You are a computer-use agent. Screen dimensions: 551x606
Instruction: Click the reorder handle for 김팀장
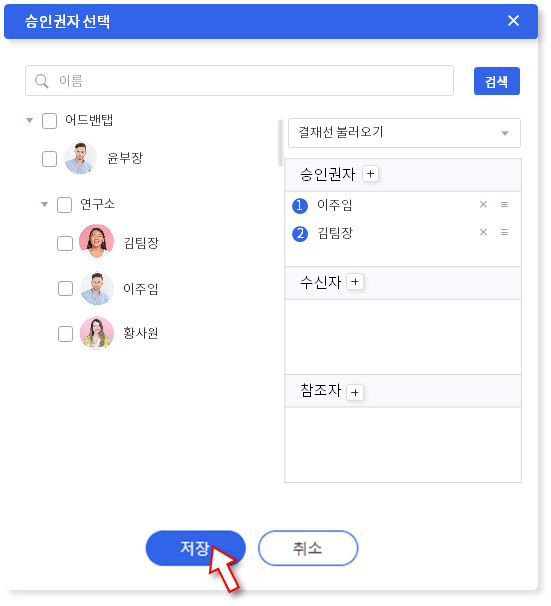tap(504, 232)
